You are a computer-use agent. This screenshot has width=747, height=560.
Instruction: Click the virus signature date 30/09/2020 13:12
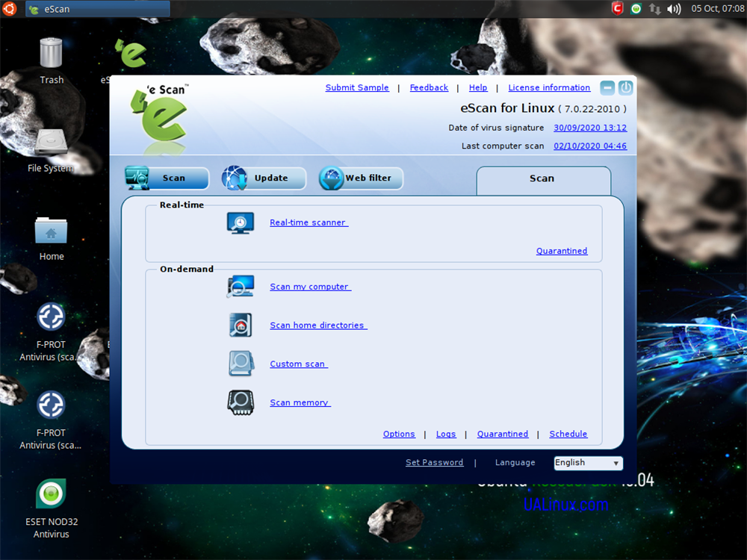(x=590, y=128)
